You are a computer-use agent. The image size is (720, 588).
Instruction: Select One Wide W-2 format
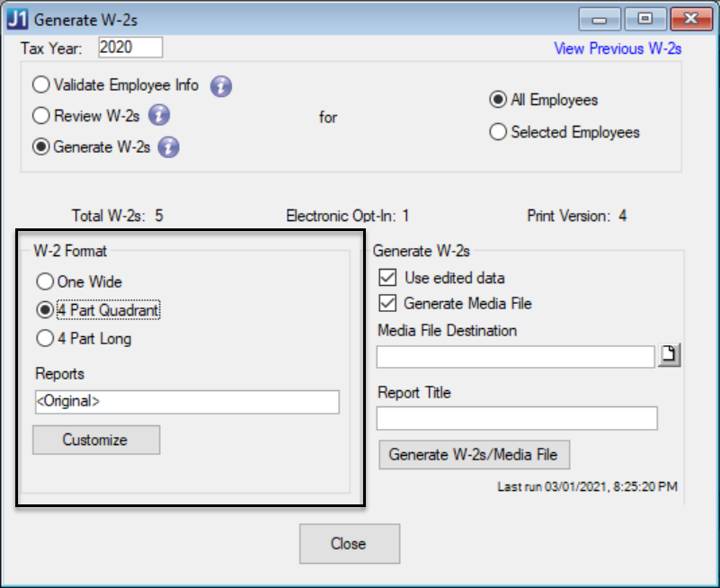tap(45, 281)
